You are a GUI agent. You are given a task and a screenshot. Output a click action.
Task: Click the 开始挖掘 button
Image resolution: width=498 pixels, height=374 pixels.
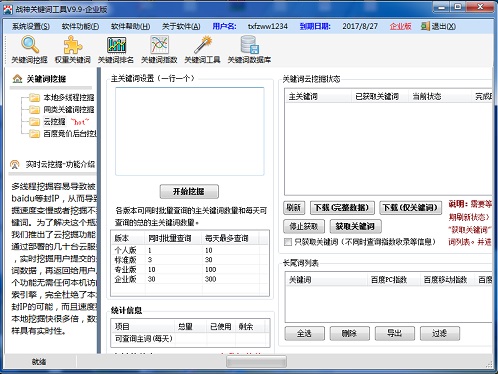pos(189,191)
